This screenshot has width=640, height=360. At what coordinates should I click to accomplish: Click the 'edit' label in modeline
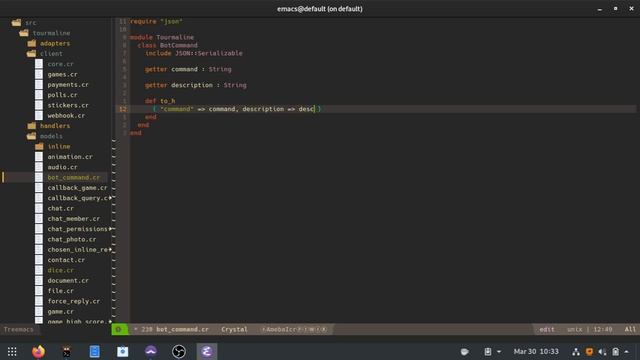click(547, 329)
